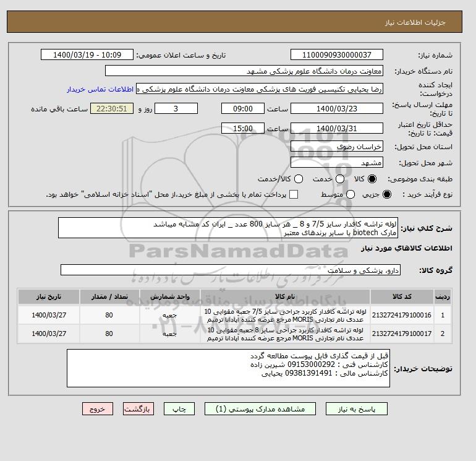Click the بازگشت back button
Image resolution: width=476 pixels, height=461 pixels.
pos(138,409)
